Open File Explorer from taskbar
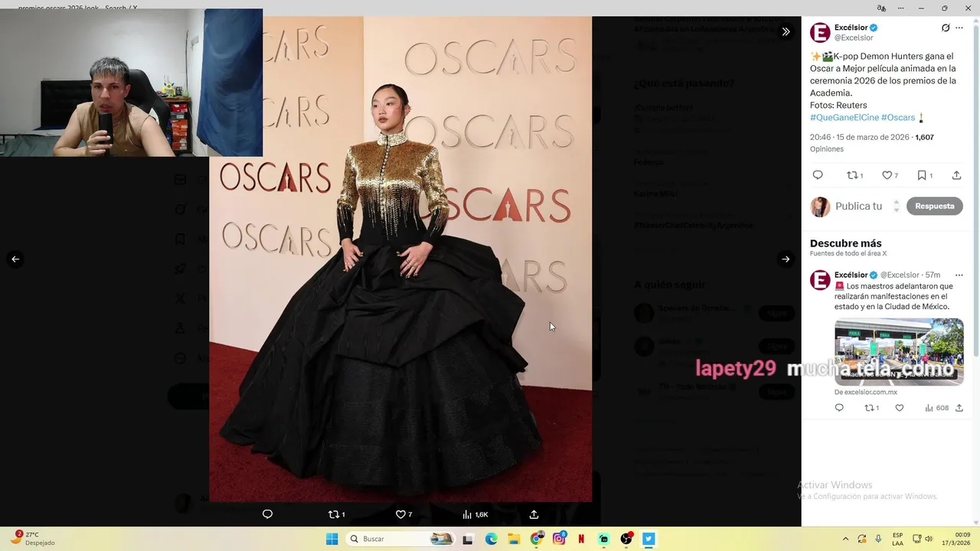980x551 pixels. click(514, 539)
